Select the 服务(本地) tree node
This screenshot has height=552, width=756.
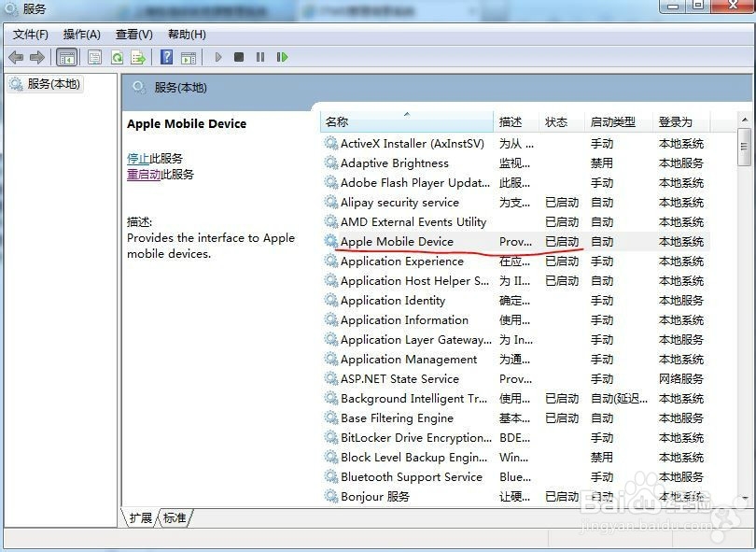[45, 84]
